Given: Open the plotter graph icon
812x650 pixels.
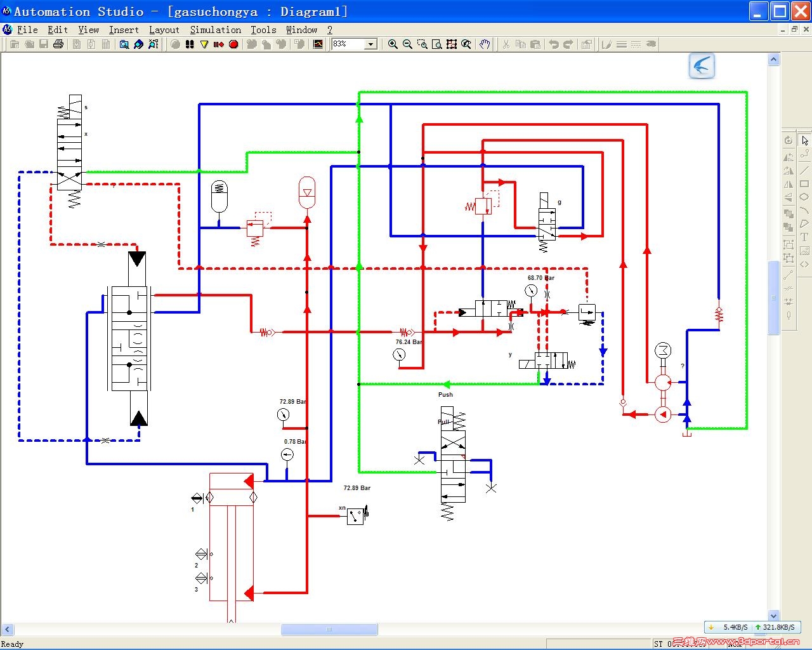Looking at the screenshot, I should tap(318, 44).
